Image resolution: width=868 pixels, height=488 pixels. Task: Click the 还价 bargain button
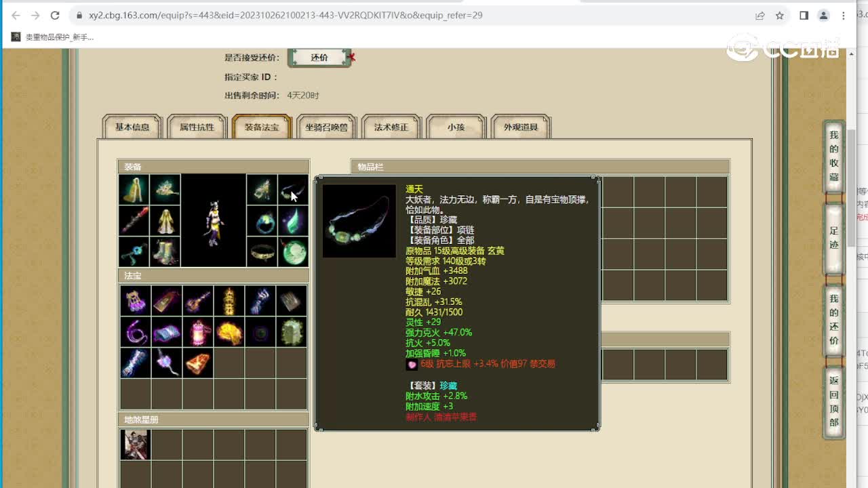point(319,58)
